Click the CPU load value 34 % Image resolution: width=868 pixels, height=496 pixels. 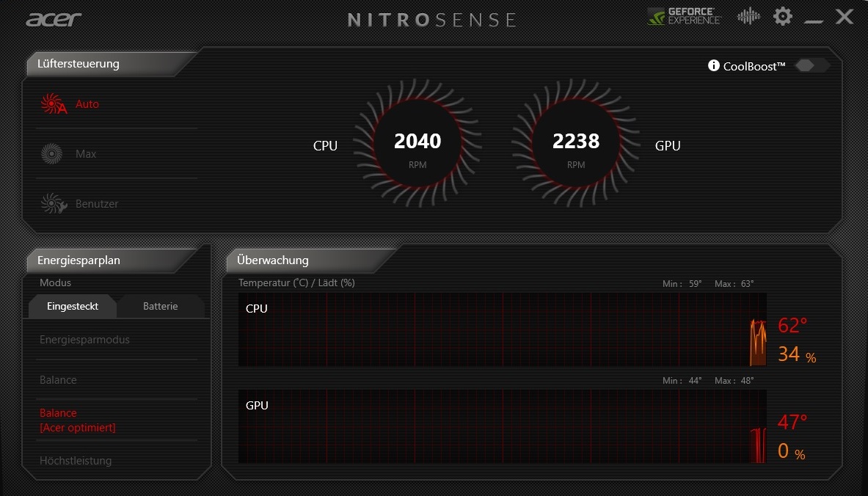point(797,354)
